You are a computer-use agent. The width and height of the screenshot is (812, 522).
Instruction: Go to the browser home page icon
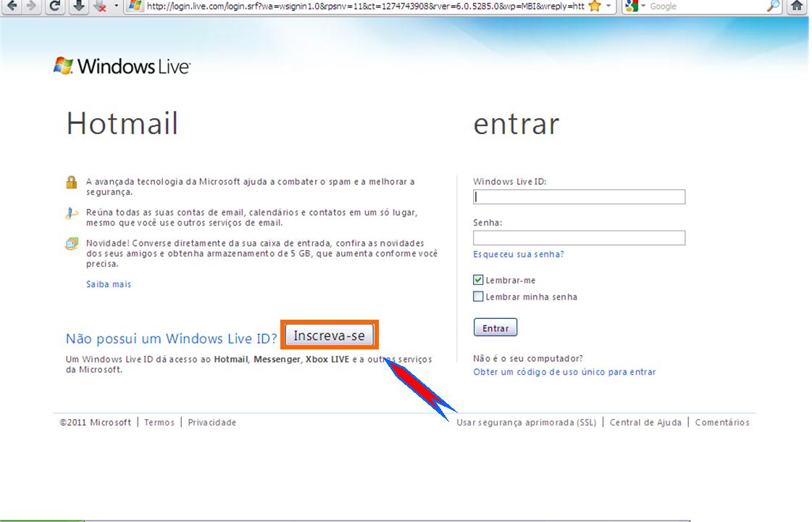click(797, 7)
